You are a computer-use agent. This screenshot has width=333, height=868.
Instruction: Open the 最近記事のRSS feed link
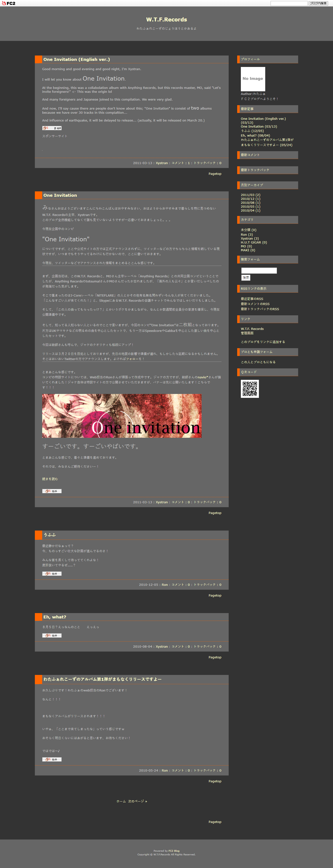tap(252, 299)
